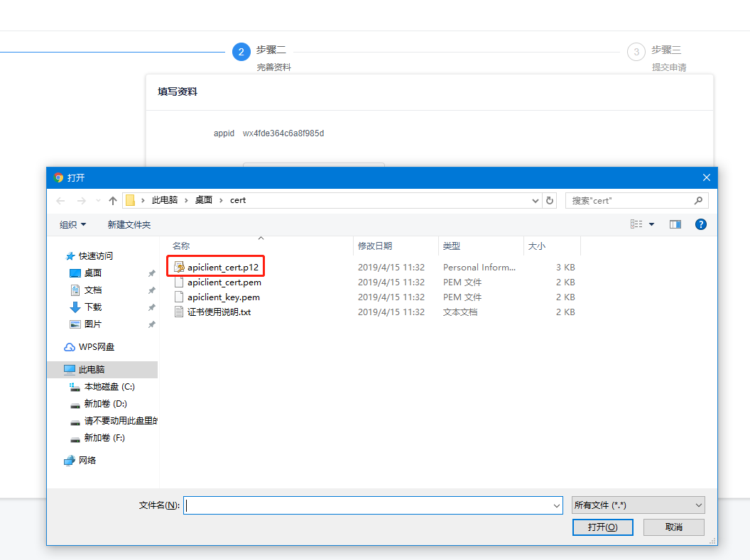Go up one folder level

(x=112, y=201)
